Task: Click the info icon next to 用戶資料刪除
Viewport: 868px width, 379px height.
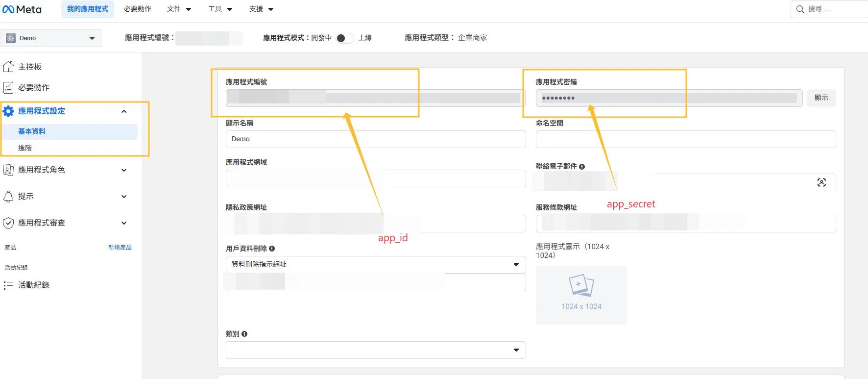Action: [x=272, y=249]
